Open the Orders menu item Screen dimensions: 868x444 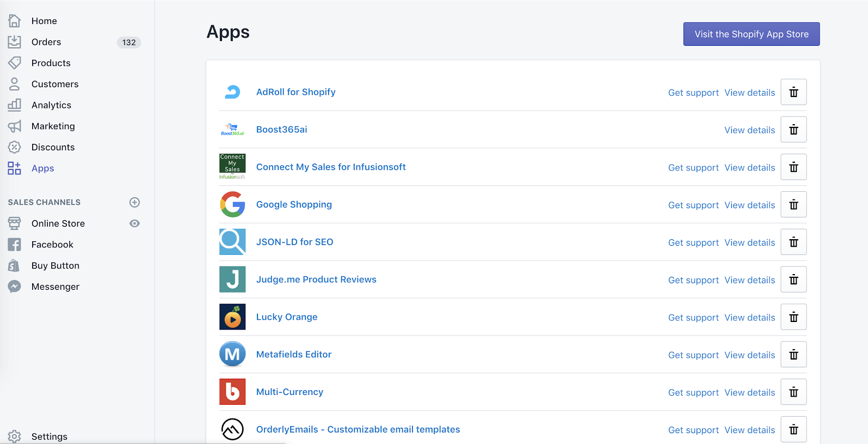click(x=46, y=42)
